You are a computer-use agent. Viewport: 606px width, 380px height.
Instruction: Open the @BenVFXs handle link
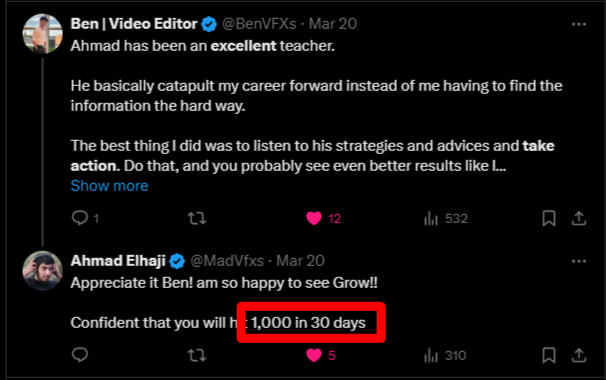click(x=259, y=24)
